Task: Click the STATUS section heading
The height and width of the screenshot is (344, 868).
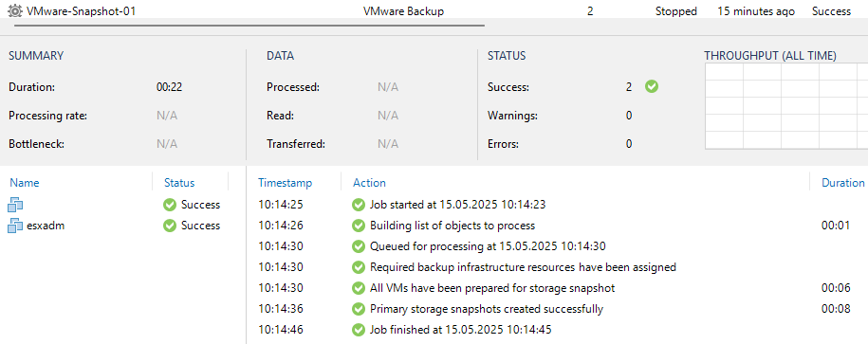Action: point(507,55)
